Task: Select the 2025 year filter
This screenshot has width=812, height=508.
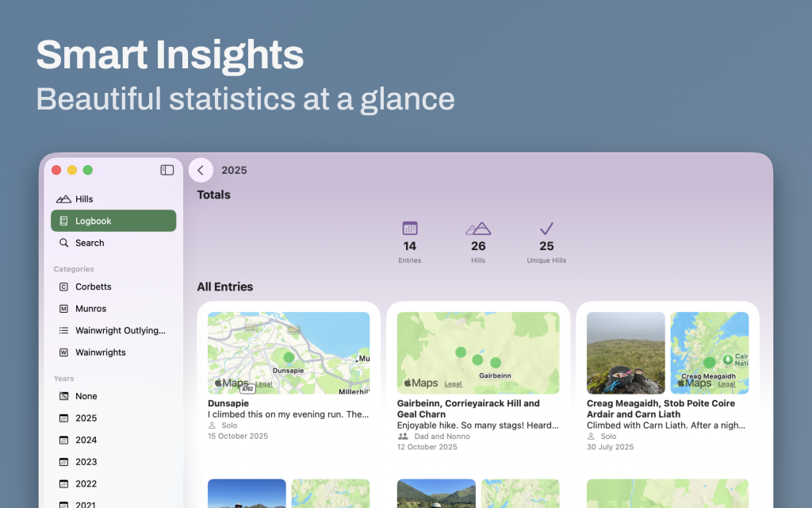Action: coord(86,418)
